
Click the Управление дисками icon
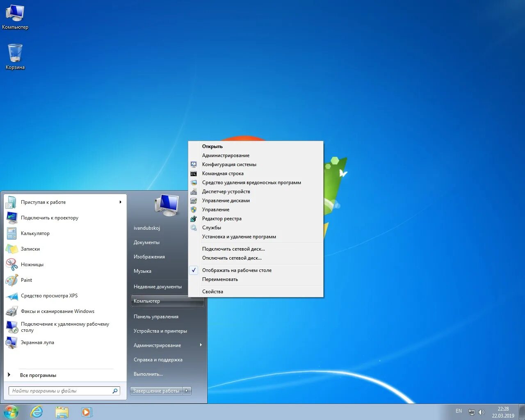194,201
